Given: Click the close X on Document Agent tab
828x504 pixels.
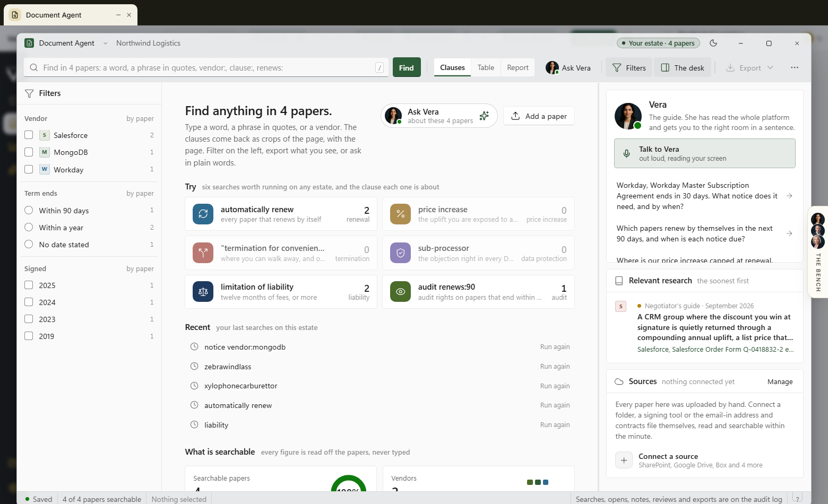Looking at the screenshot, I should point(129,15).
